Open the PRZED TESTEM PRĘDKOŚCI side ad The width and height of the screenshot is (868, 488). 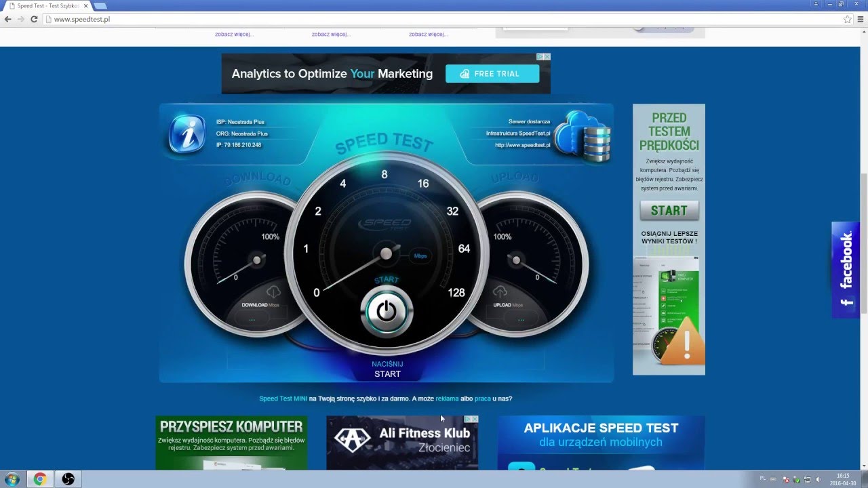(669, 239)
